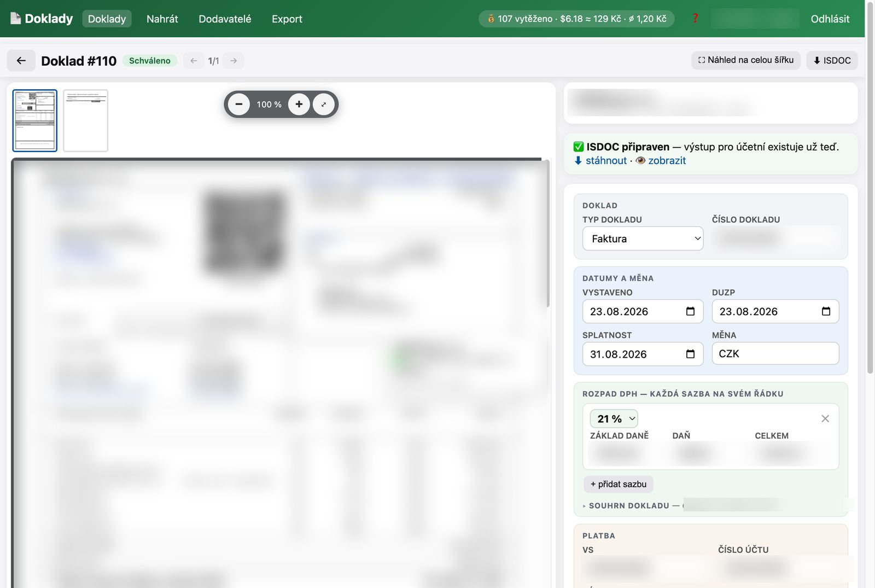Viewport: 875px width, 588px height.
Task: Open calendar picker for Vystaveno date
Action: [x=690, y=311]
